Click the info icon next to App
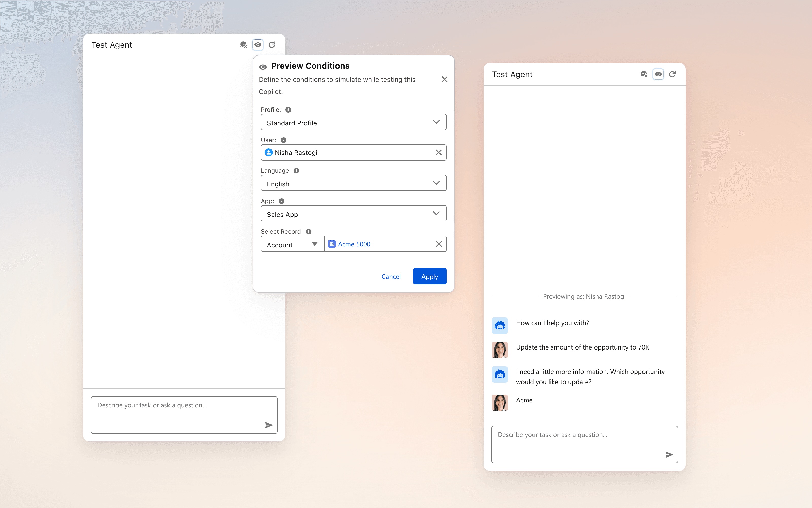Image resolution: width=812 pixels, height=508 pixels. point(281,201)
